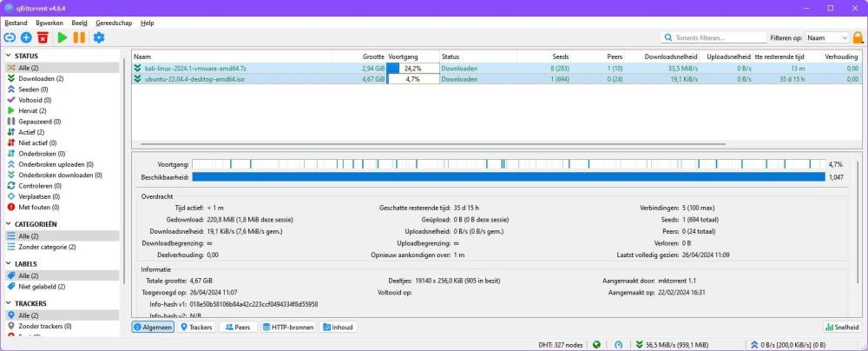Click the green connection status globe icon

pyautogui.click(x=596, y=344)
